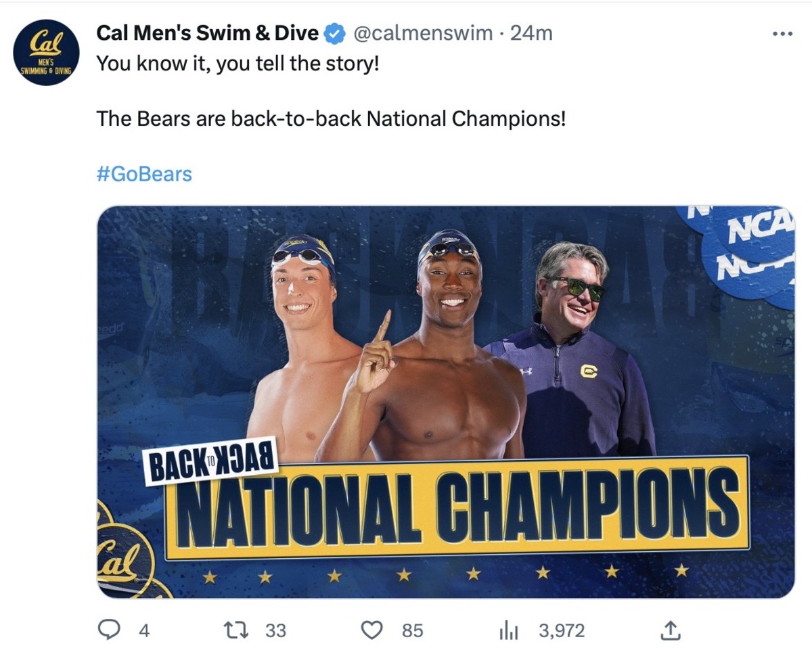
Task: Open the reply composer via the comment icon
Action: pyautogui.click(x=109, y=630)
